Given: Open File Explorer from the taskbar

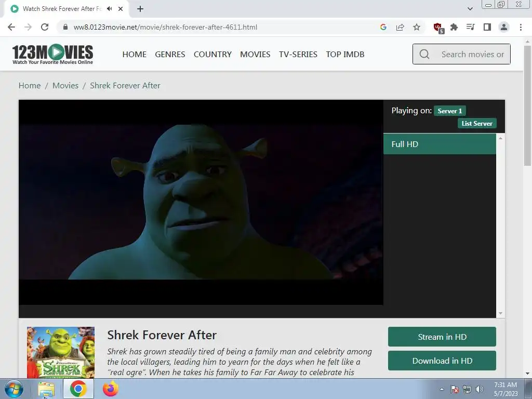Looking at the screenshot, I should click(x=46, y=389).
